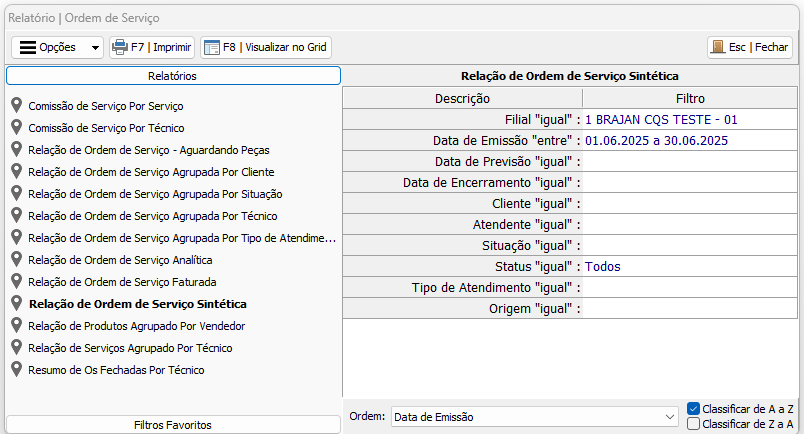Open the Opções dropdown arrow
The image size is (804, 434).
click(x=95, y=48)
